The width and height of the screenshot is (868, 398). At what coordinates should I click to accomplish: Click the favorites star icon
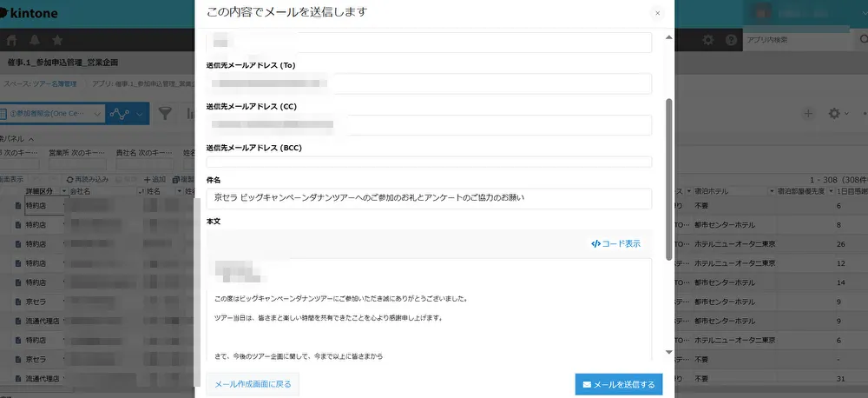point(57,40)
